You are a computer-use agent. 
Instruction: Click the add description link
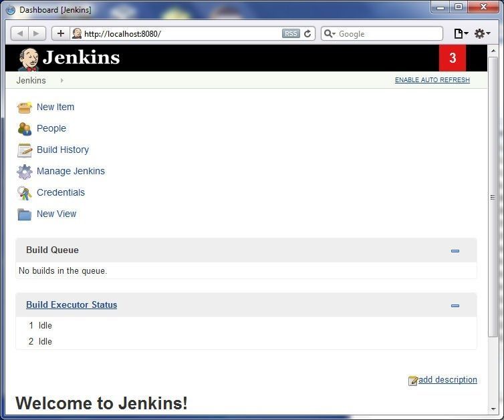click(447, 380)
